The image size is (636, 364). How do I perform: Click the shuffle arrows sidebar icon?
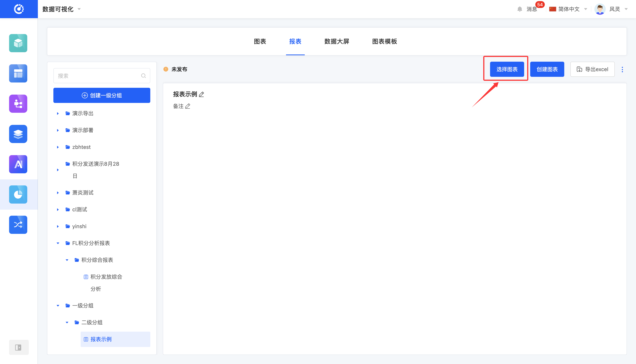(18, 225)
